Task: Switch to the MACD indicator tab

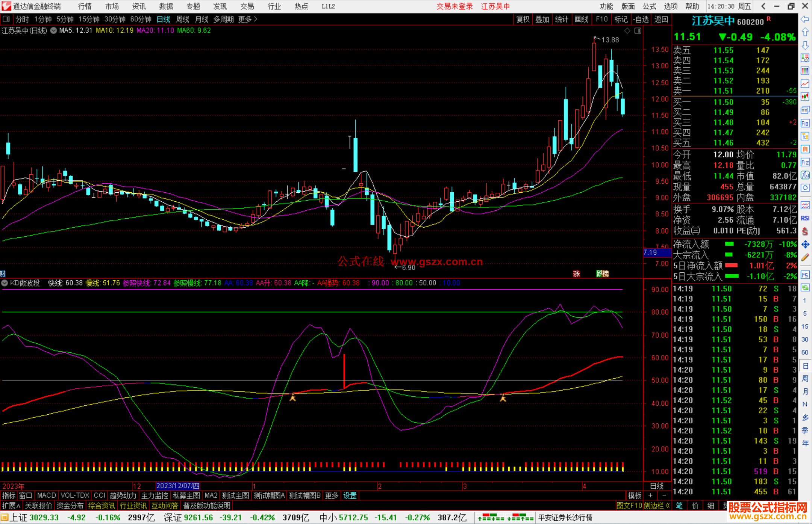Action: 46,495
